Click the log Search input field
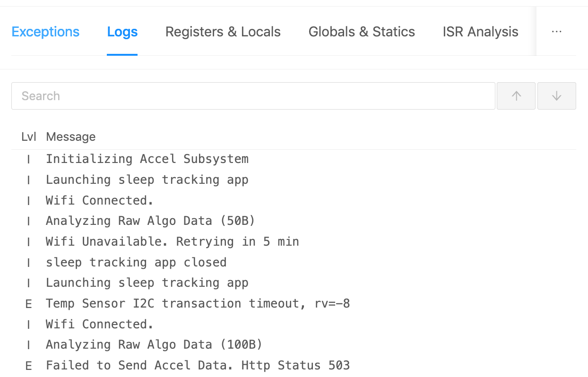 coord(253,96)
